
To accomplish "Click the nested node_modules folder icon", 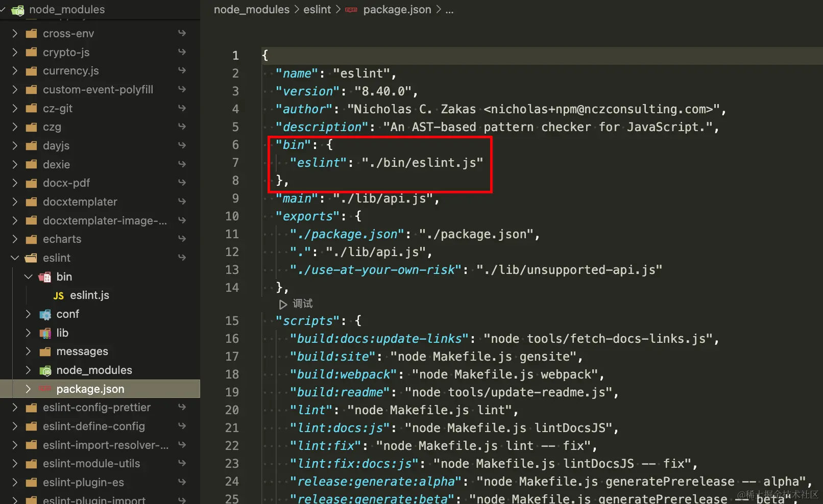I will pos(45,370).
